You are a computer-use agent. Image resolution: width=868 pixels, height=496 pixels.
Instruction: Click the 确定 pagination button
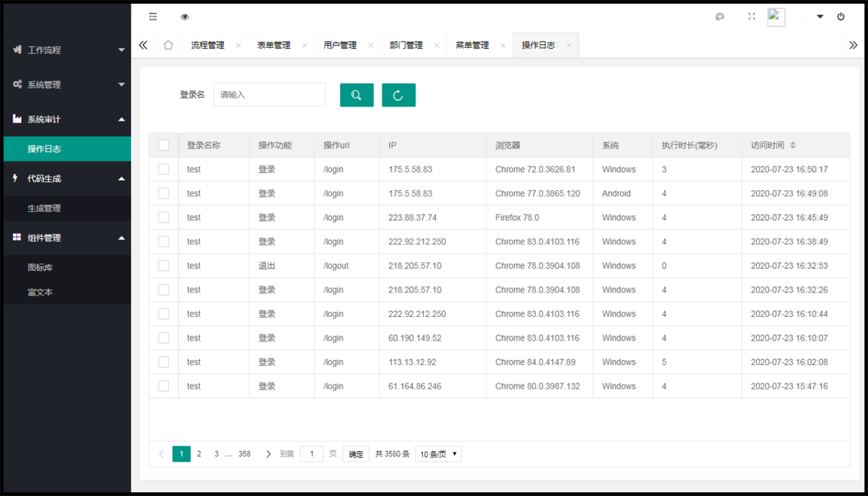point(356,454)
